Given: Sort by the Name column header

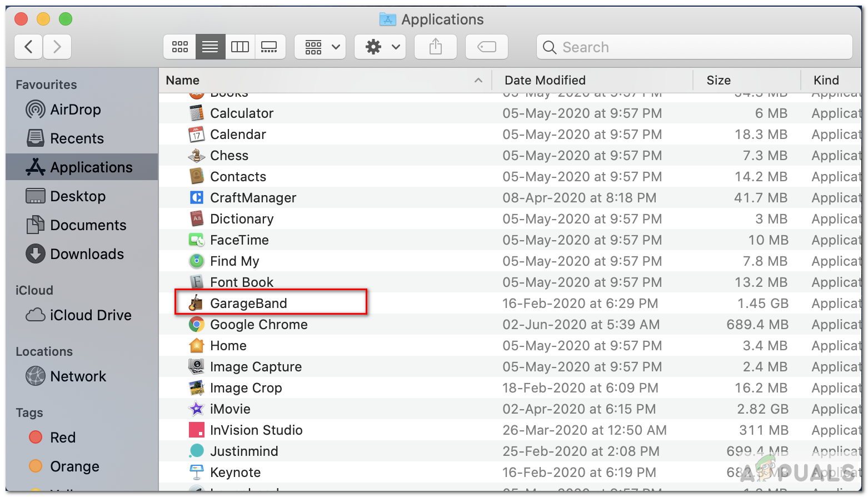Looking at the screenshot, I should (x=325, y=80).
